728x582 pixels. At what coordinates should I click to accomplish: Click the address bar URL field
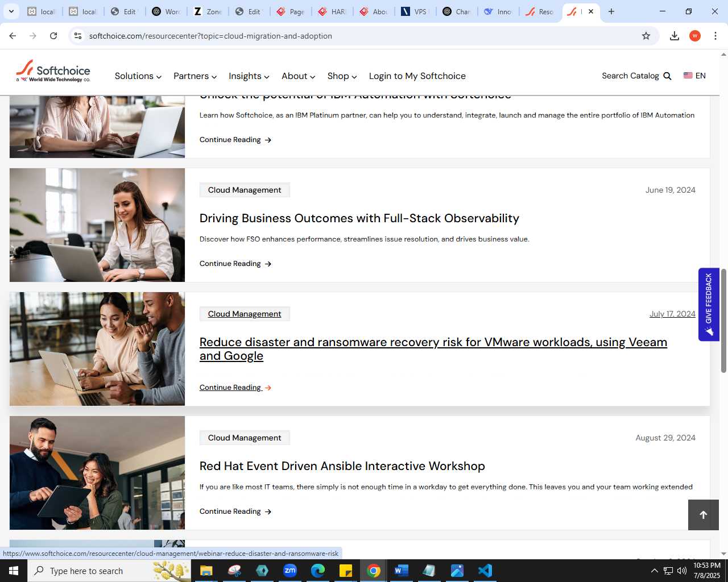364,36
